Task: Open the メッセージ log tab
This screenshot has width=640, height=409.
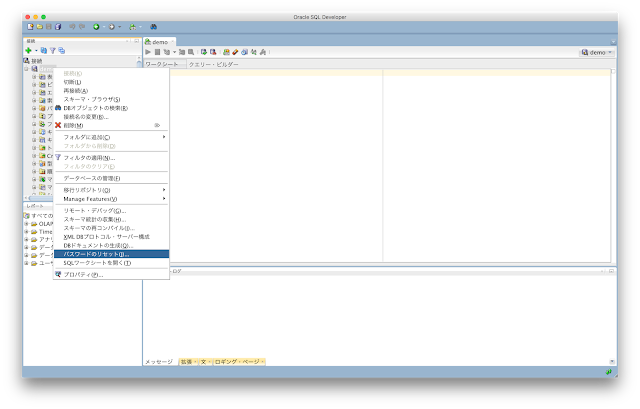Action: coord(159,362)
